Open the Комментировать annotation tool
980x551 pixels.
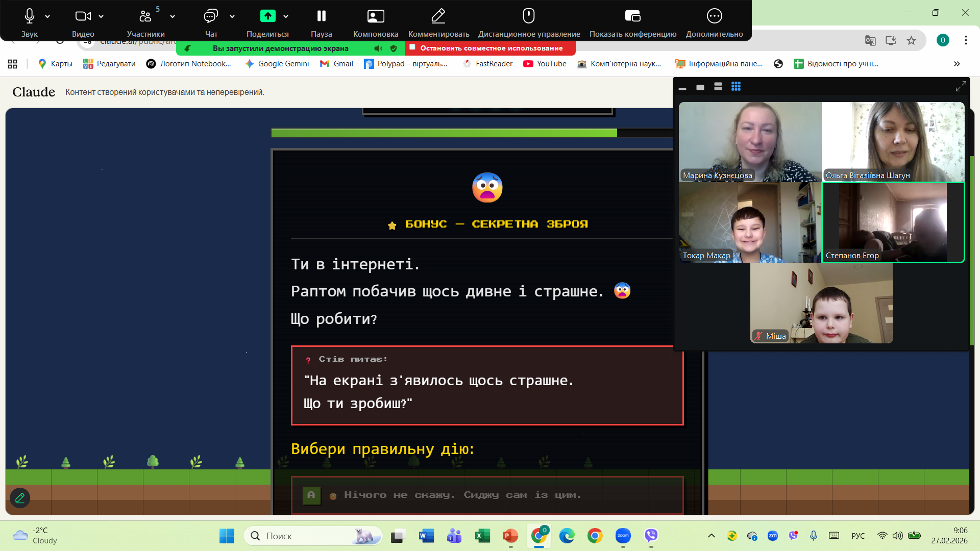(438, 16)
